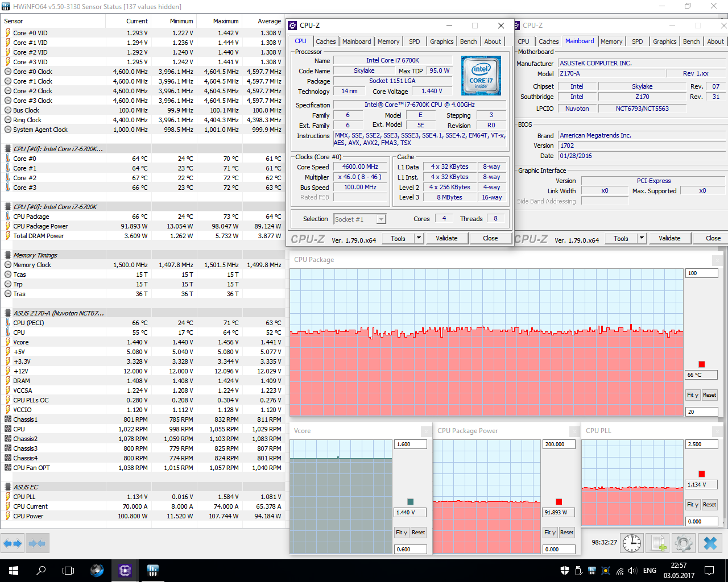The width and height of the screenshot is (728, 582).
Task: Start logging with the sheet-plus icon
Action: (x=659, y=543)
